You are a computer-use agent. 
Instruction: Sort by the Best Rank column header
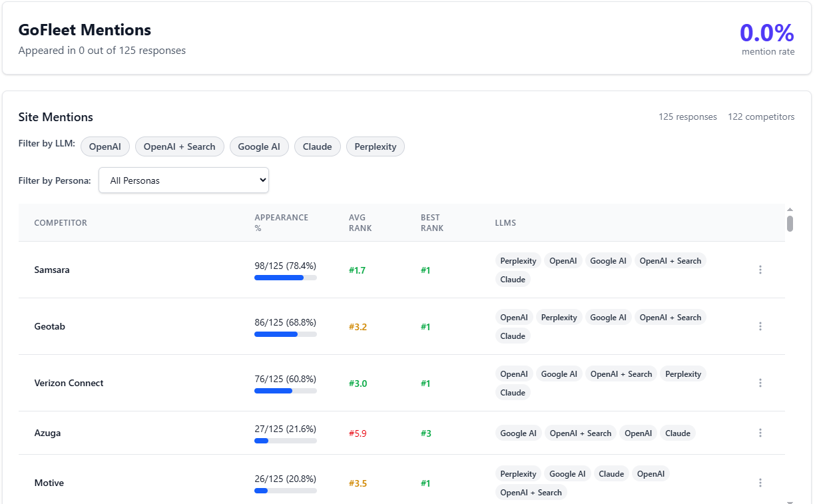coord(432,223)
